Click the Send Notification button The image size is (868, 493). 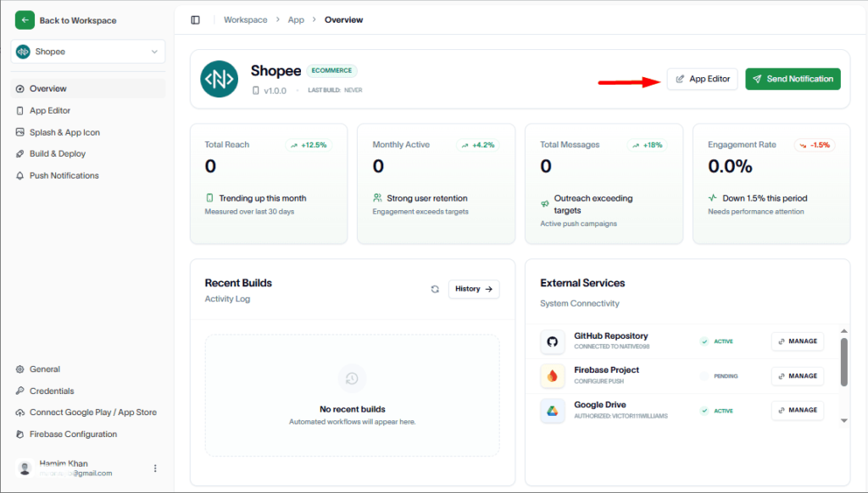793,79
